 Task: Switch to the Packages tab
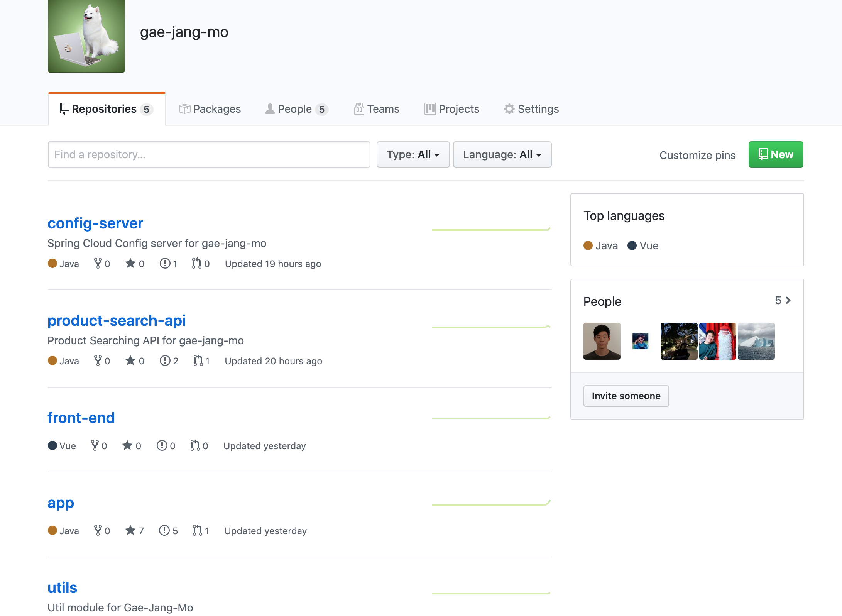pos(210,109)
